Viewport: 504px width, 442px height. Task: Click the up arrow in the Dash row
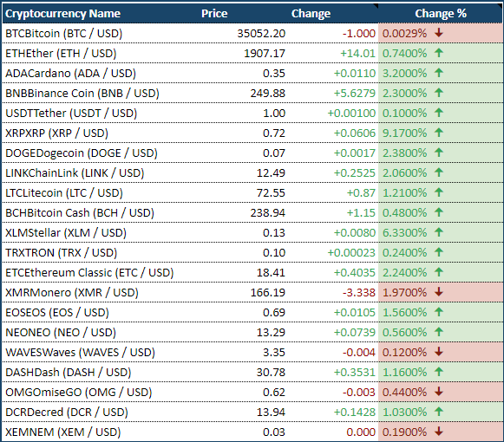click(x=439, y=371)
